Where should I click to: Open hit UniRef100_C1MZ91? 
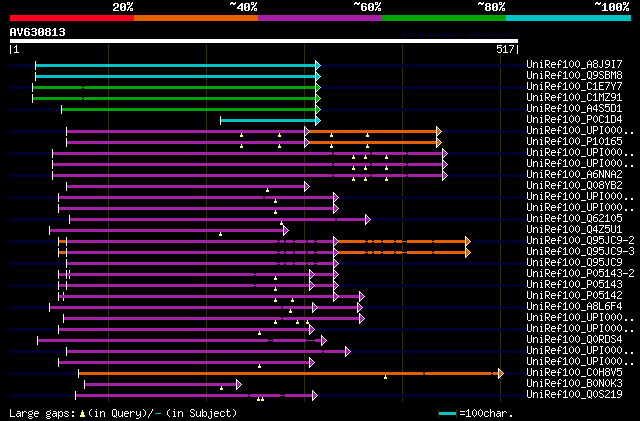click(x=574, y=97)
